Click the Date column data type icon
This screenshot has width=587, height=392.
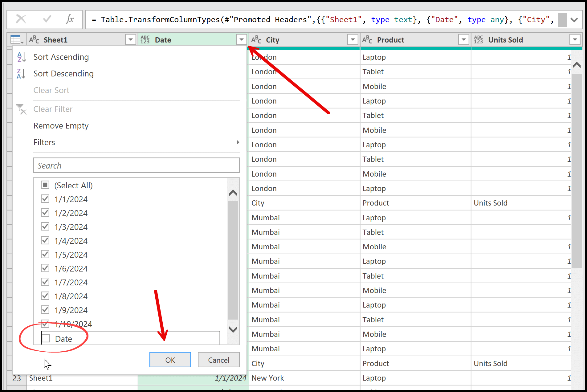[x=145, y=40]
